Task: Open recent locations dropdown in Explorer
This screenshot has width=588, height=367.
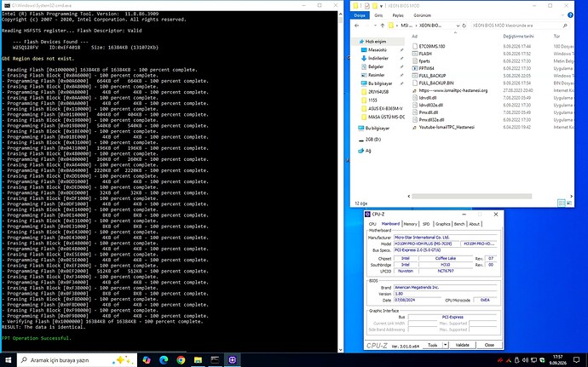Action: 374,26
